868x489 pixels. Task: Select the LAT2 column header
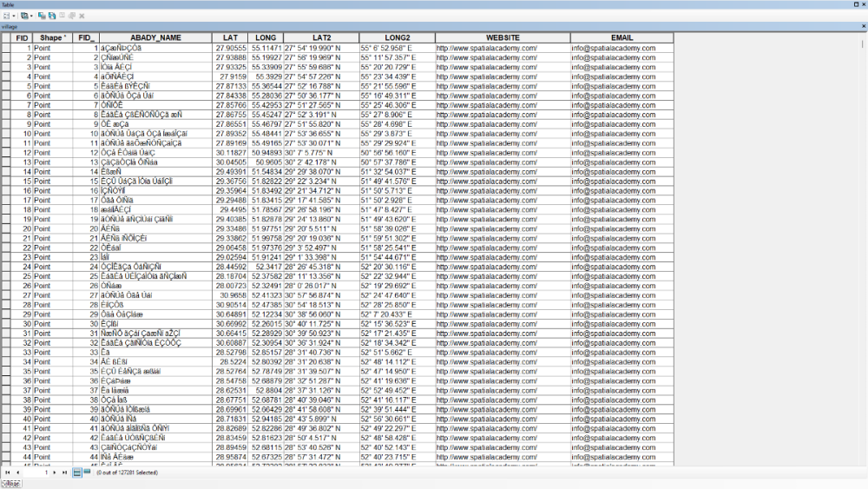pos(322,37)
